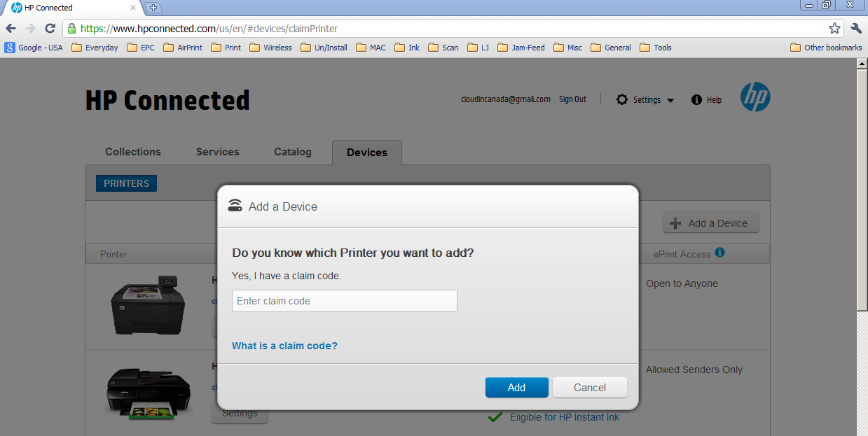Open the Wireless bookmarks folder
The height and width of the screenshot is (436, 868).
270,48
